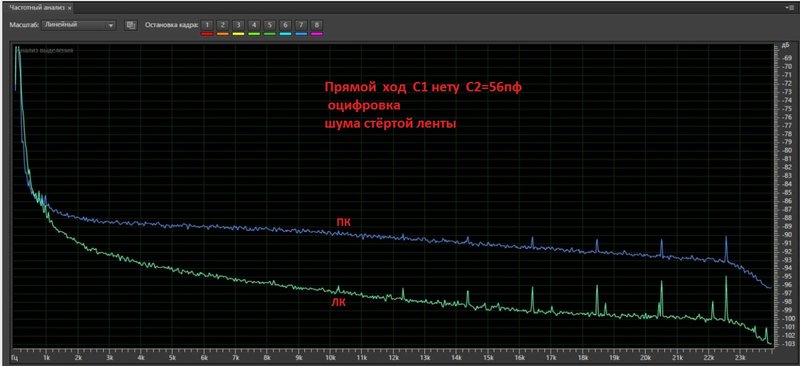Toggle frame hold button 6
This screenshot has width=800, height=366.
click(286, 25)
